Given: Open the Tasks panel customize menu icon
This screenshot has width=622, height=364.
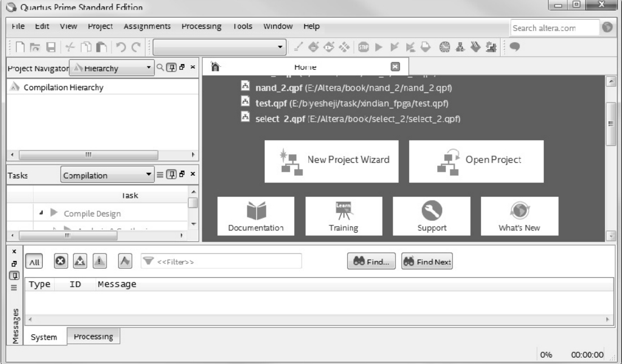Looking at the screenshot, I should (x=160, y=175).
